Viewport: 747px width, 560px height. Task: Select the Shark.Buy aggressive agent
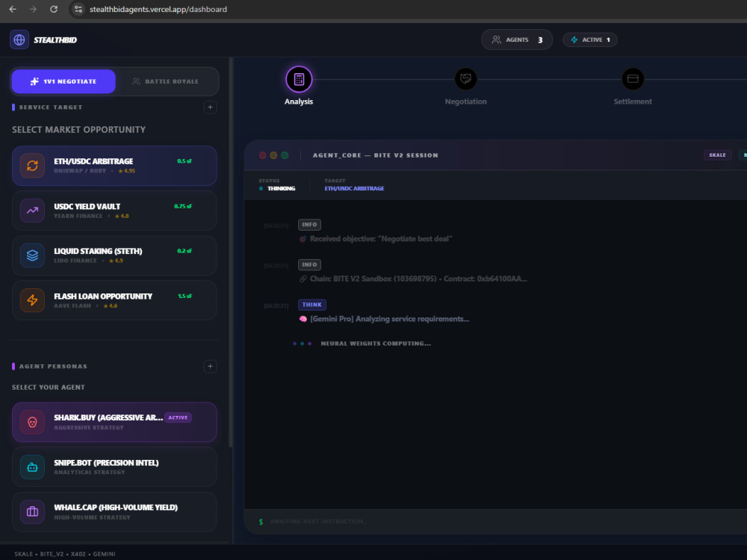[114, 422]
